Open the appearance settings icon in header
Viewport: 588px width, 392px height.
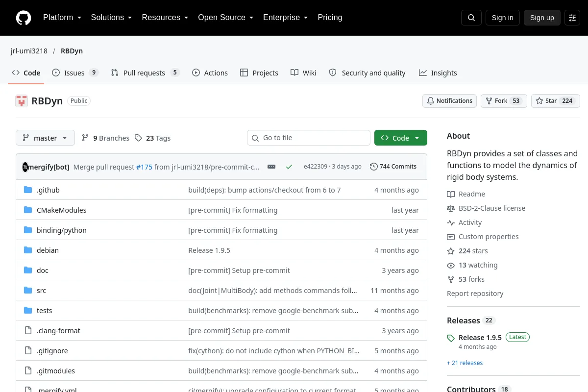point(572,18)
